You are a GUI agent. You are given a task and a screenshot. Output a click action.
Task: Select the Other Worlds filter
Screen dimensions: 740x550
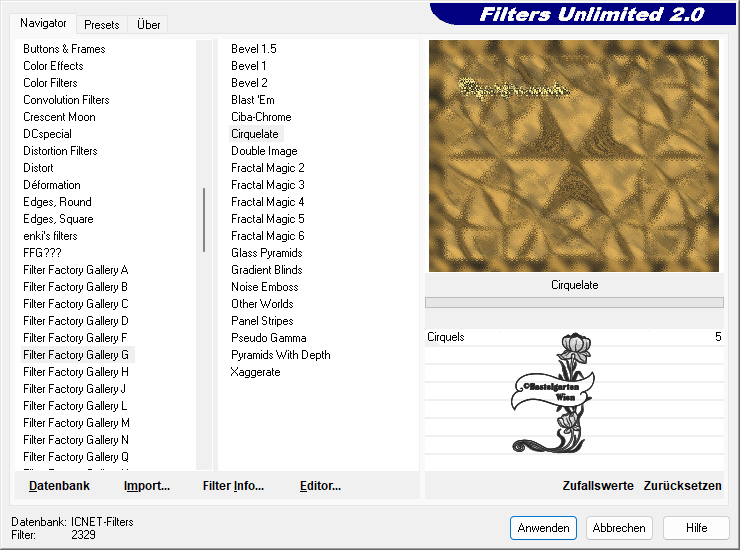click(262, 304)
